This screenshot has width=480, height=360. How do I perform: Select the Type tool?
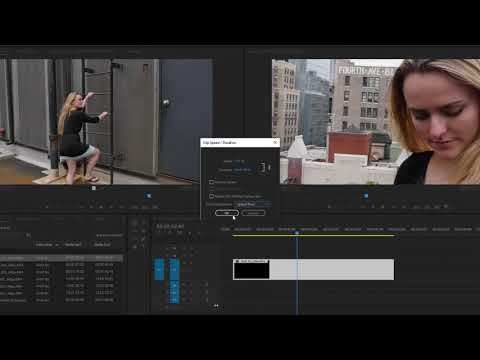(x=144, y=247)
